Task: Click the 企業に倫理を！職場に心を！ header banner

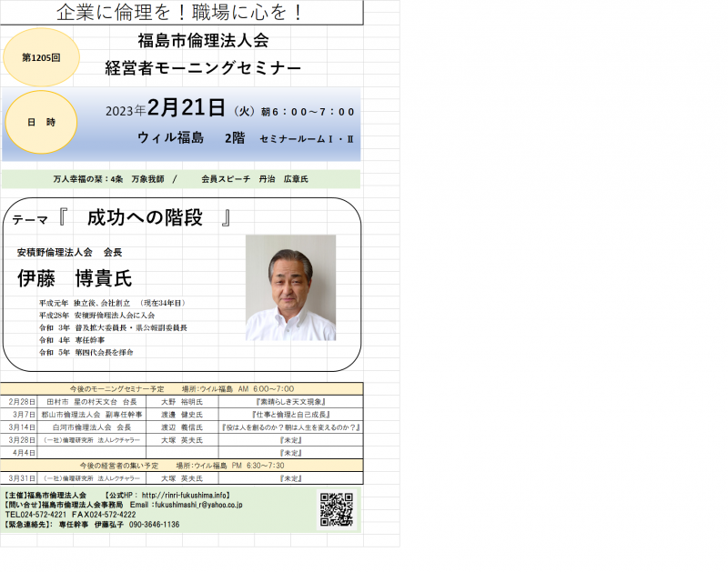Action: click(x=180, y=13)
